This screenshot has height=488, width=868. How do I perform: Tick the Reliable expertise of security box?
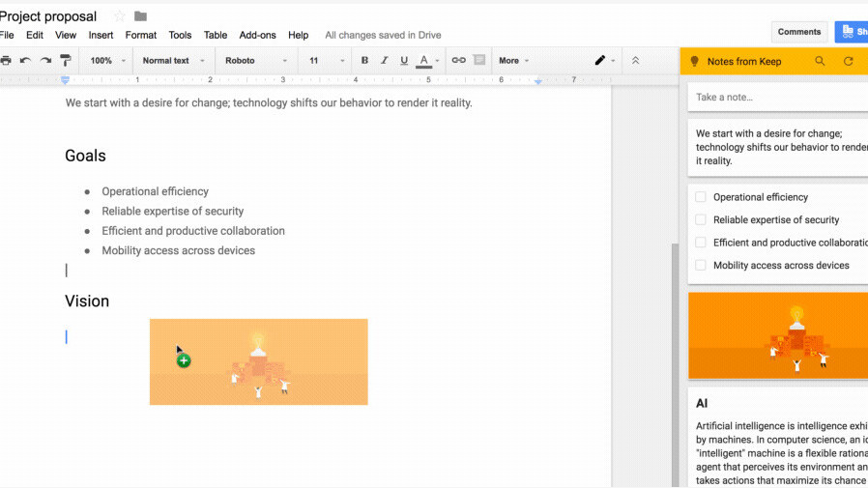(701, 219)
